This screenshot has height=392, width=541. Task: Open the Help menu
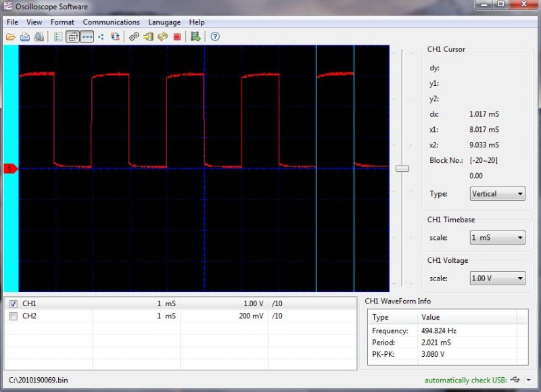pos(197,22)
